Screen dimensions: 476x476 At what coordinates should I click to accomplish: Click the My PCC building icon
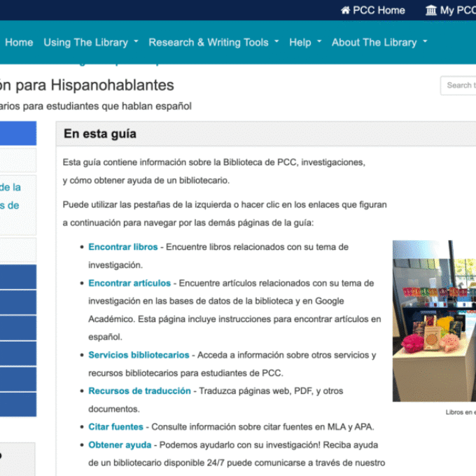tap(430, 10)
